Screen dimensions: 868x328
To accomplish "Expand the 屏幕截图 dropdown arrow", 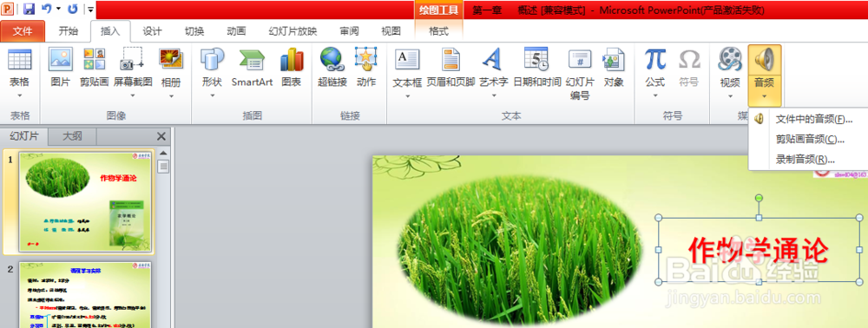I will 132,95.
